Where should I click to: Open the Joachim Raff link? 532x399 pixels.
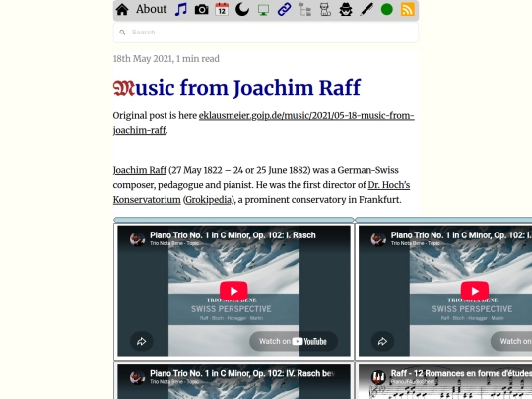point(140,170)
